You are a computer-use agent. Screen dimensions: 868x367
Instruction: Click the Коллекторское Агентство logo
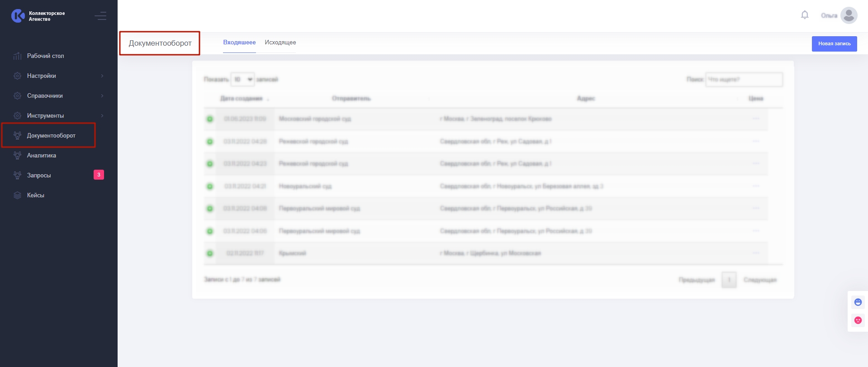pos(18,16)
